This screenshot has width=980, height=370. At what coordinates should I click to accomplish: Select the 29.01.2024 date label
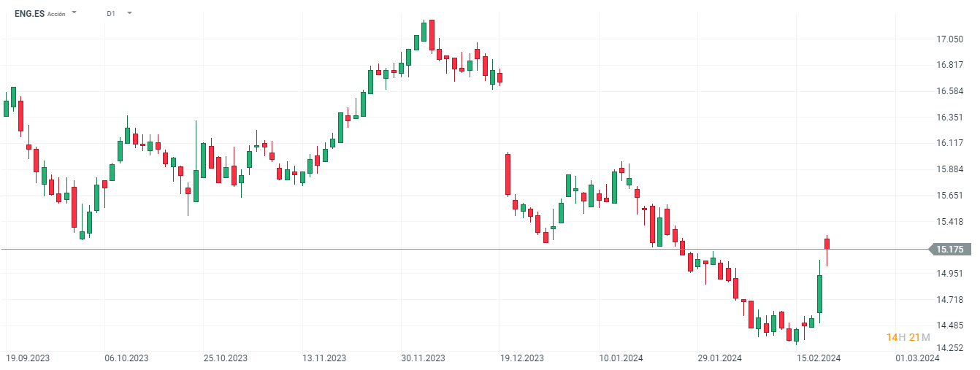coord(719,358)
